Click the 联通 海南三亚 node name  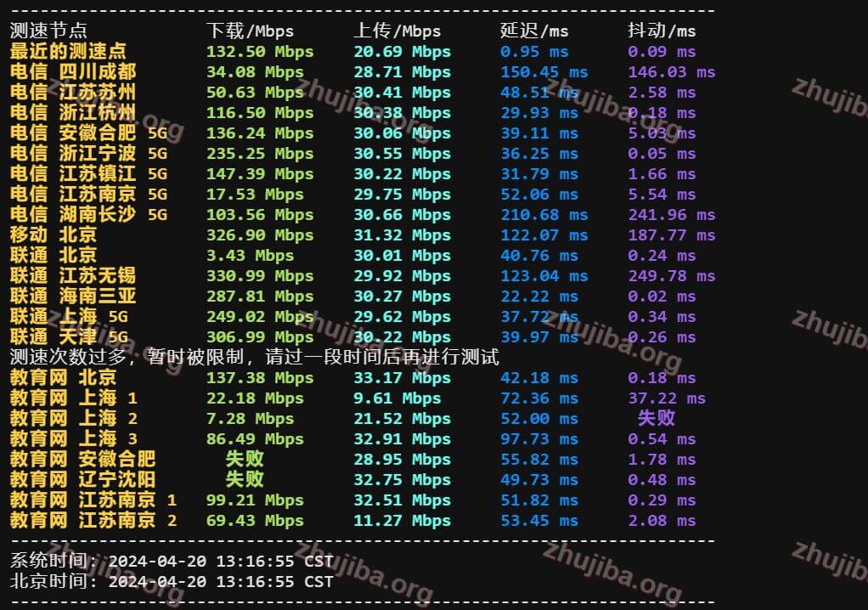point(72,296)
